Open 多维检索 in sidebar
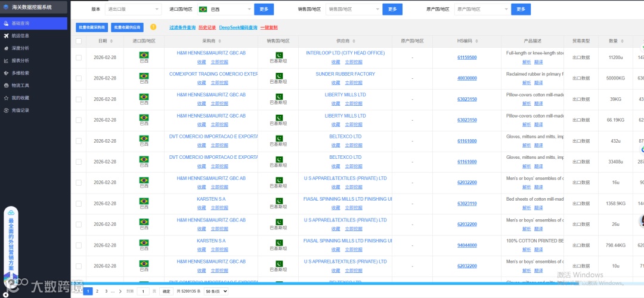 click(33, 73)
